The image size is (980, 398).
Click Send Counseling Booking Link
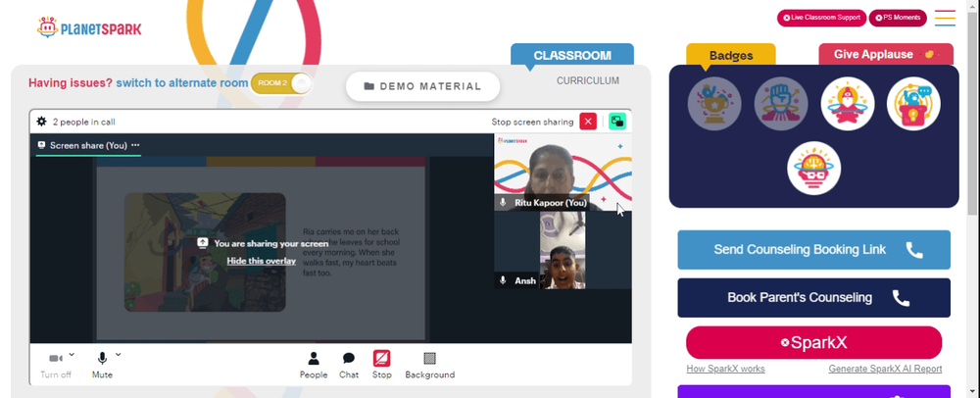point(813,250)
